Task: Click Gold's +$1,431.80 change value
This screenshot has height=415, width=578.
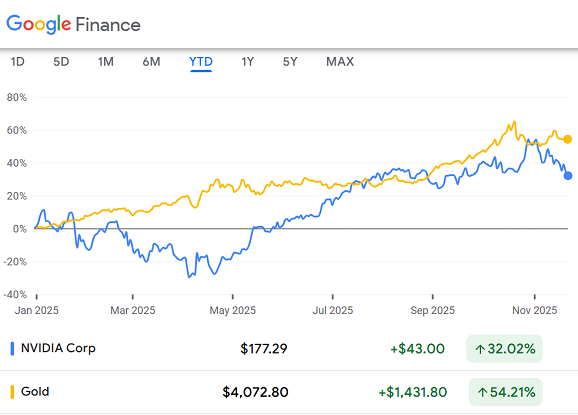Action: click(x=412, y=392)
